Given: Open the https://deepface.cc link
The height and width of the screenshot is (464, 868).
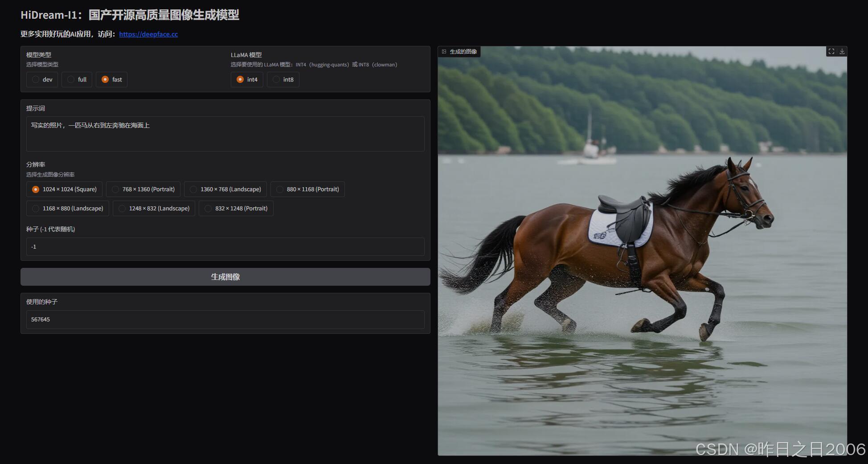Looking at the screenshot, I should [148, 34].
